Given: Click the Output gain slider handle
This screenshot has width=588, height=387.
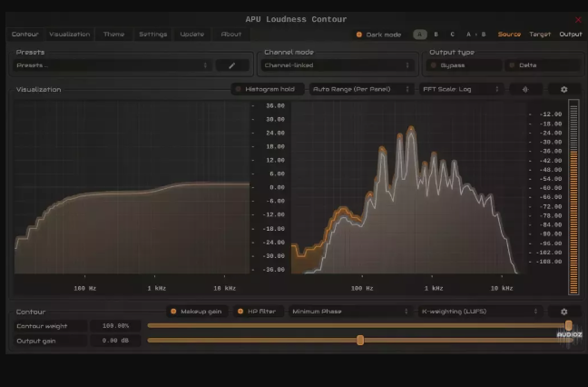Looking at the screenshot, I should pyautogui.click(x=360, y=340).
